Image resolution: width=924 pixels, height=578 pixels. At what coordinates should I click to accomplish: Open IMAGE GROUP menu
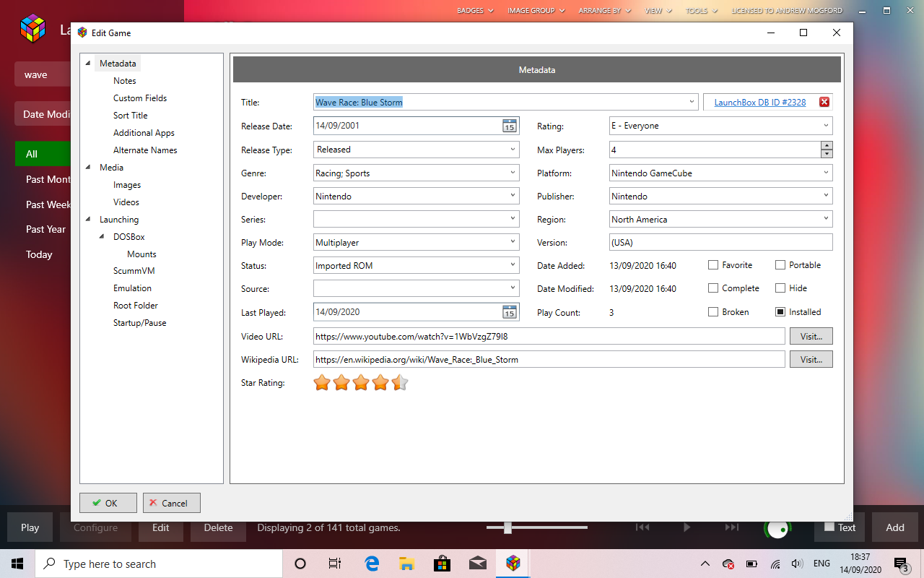[x=536, y=11]
